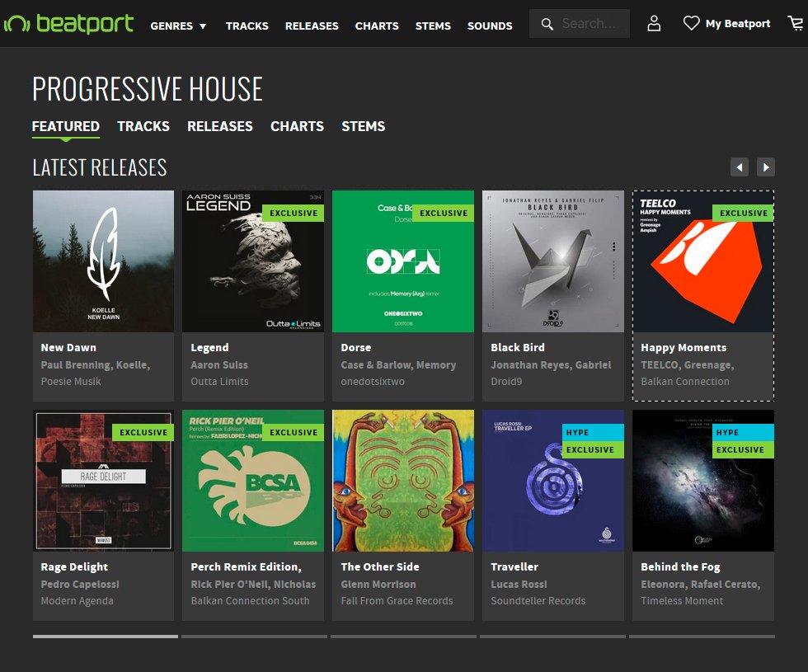Open artist Pedro Capelossi
Image resolution: width=808 pixels, height=672 pixels.
[x=80, y=585]
